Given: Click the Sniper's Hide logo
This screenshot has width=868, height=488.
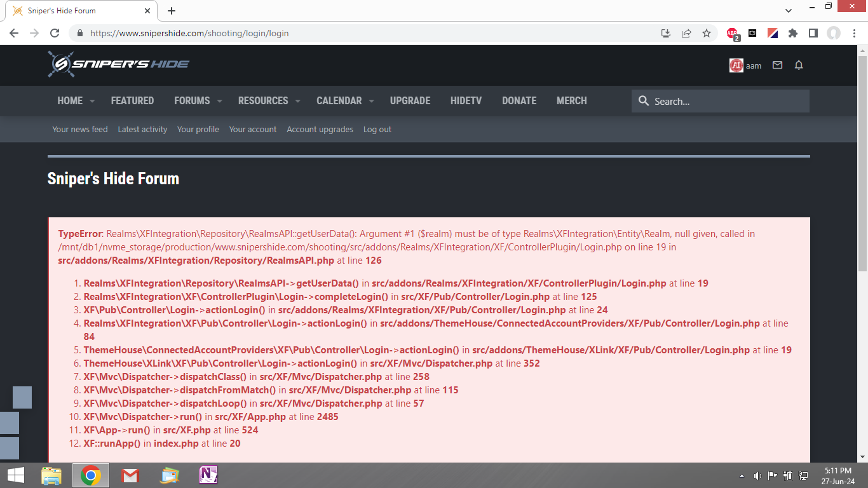Looking at the screenshot, I should pos(118,64).
